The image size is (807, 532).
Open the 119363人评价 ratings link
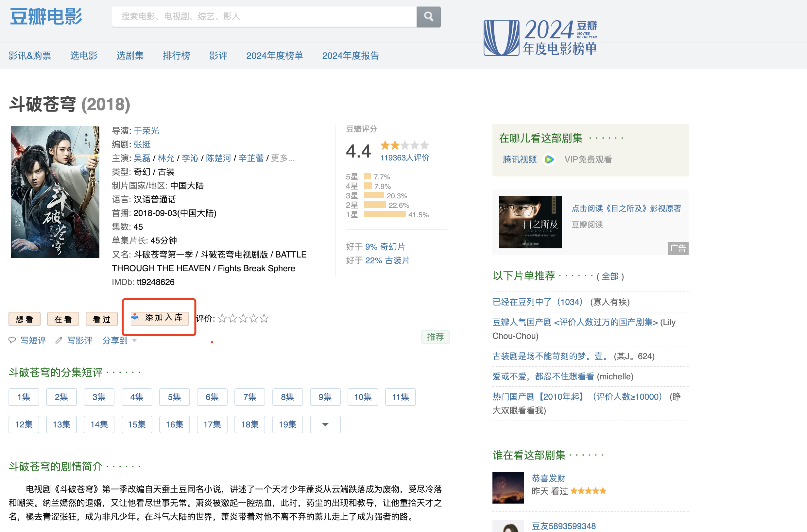coord(405,158)
